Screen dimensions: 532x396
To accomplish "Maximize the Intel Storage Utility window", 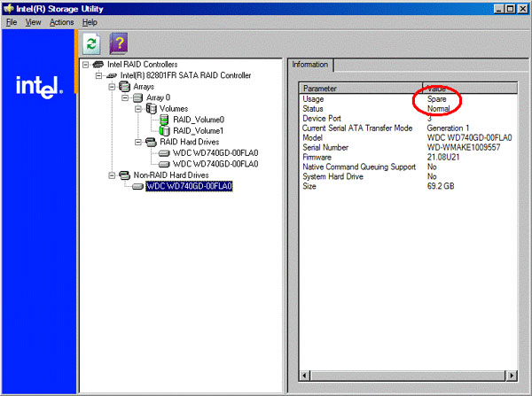I will pos(510,9).
